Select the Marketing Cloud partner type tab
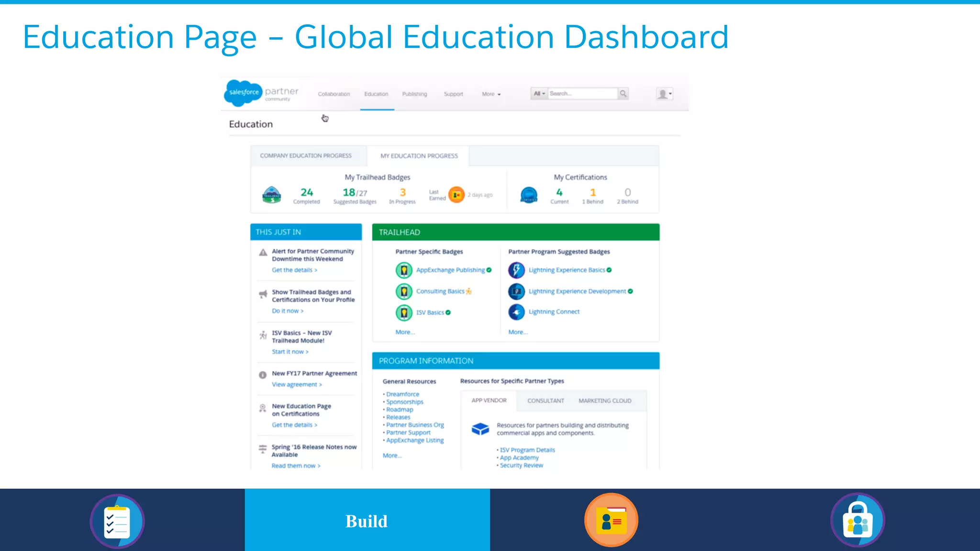The height and width of the screenshot is (551, 980). pyautogui.click(x=605, y=401)
